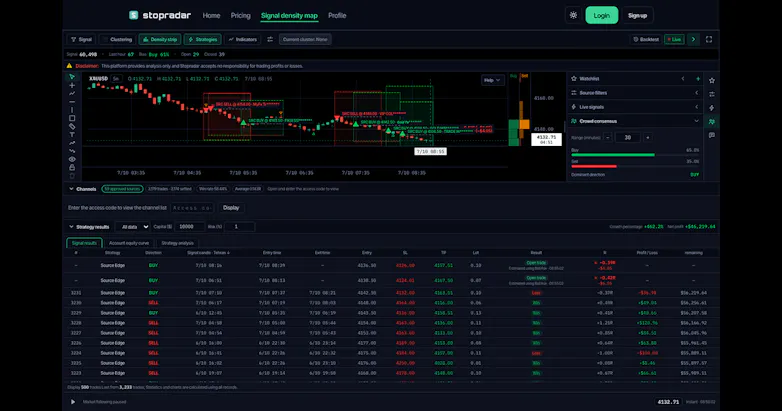Click the stopradar logo
Viewport: 782px width, 411px height.
[160, 15]
